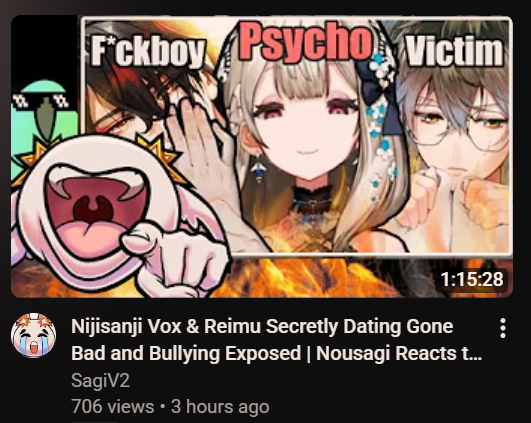This screenshot has width=531, height=423.
Task: Click the girl's blue dangling earring
Action: [x=258, y=168]
